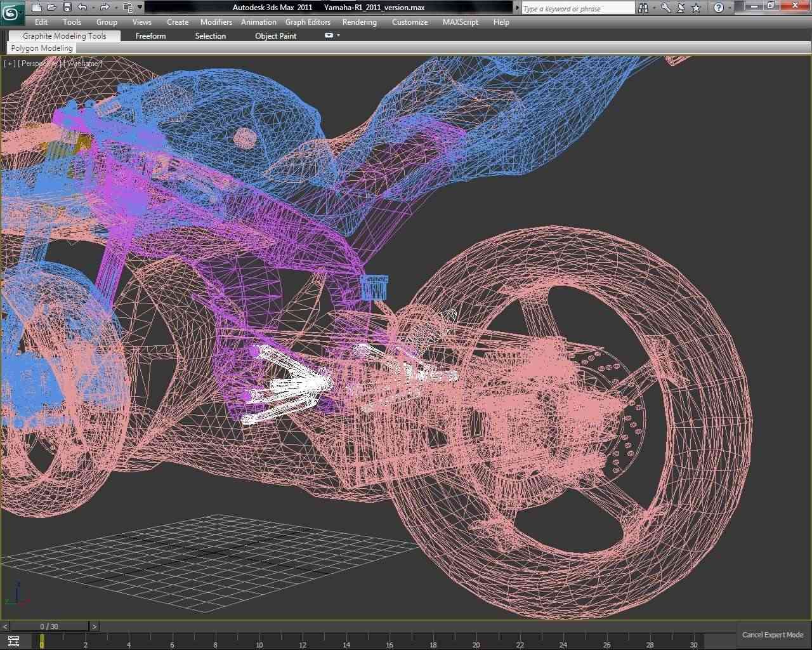Open the Graph Editors menu
The width and height of the screenshot is (812, 650).
tap(308, 22)
